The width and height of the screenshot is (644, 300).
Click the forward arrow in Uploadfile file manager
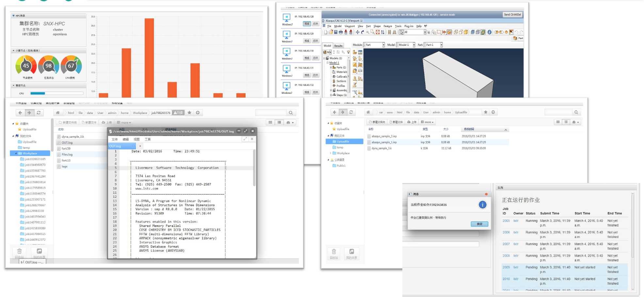[343, 112]
